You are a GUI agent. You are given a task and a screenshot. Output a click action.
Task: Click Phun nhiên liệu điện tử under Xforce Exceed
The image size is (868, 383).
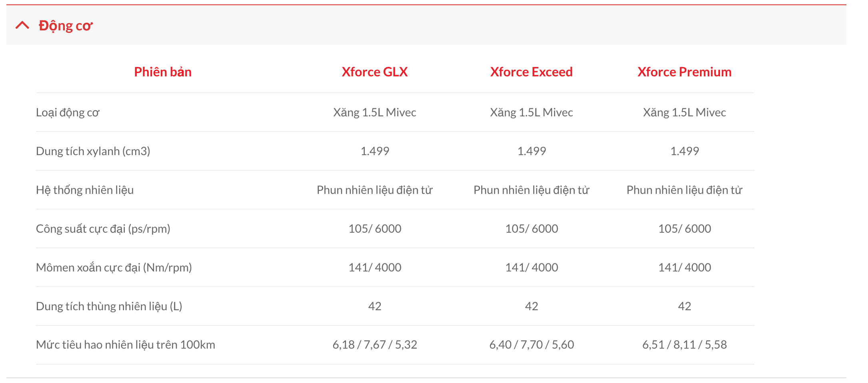point(531,190)
